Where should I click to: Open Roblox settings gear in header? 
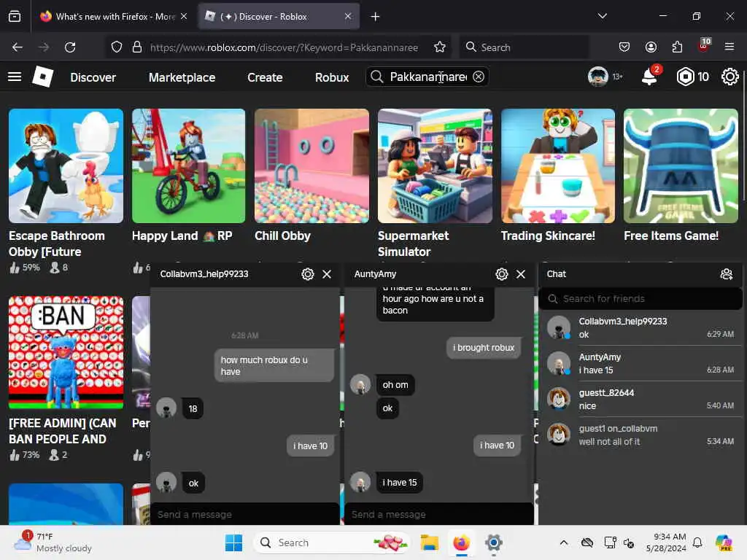(729, 77)
